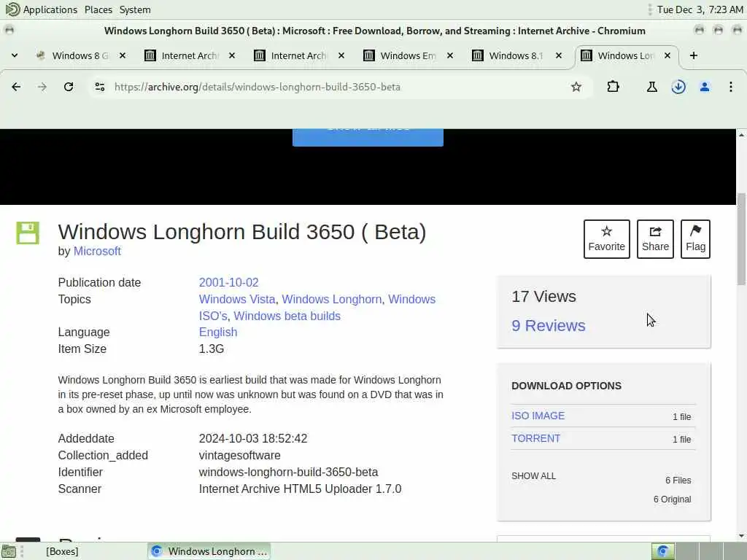This screenshot has width=747, height=560.
Task: Click the partially visible blue show-all button
Action: (x=368, y=137)
